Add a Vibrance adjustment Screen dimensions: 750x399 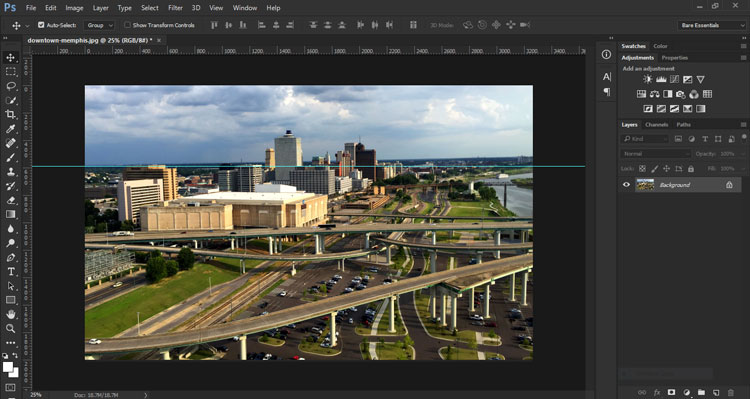point(701,79)
